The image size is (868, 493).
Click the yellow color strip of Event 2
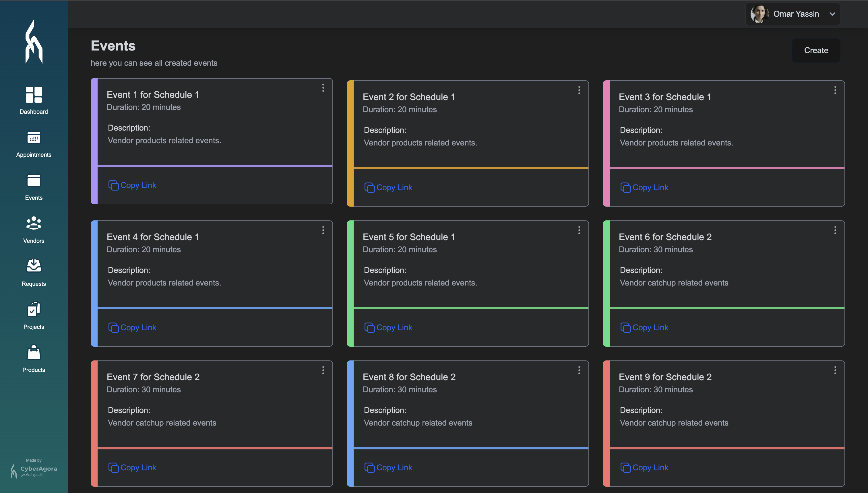point(350,143)
